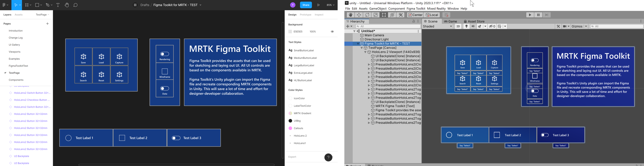Click E5E5E5 background color swatch
This screenshot has height=166, width=644.
click(290, 32)
